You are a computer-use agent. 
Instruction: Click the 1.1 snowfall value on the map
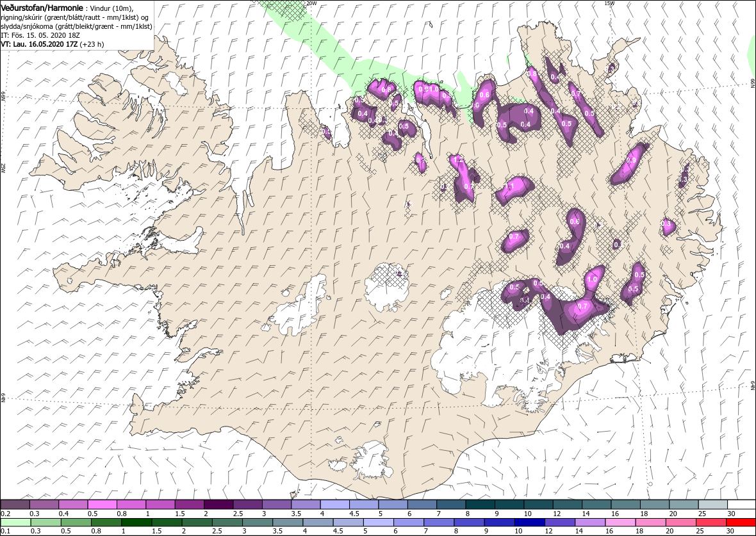pos(509,186)
